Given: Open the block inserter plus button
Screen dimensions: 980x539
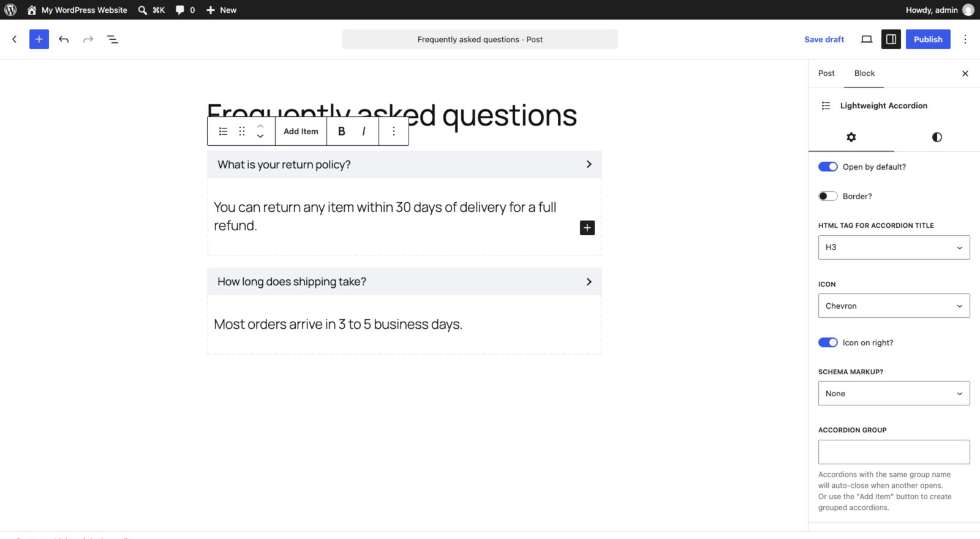Looking at the screenshot, I should [39, 39].
